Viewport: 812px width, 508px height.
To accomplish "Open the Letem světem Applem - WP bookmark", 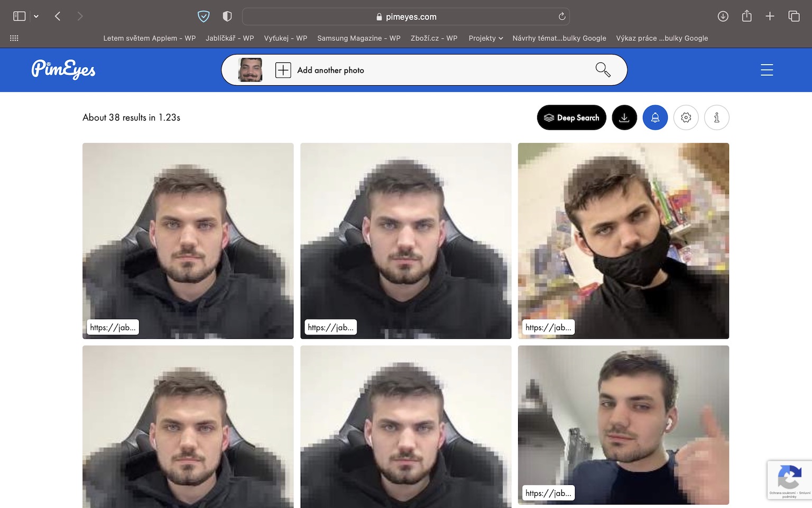I will pyautogui.click(x=150, y=38).
